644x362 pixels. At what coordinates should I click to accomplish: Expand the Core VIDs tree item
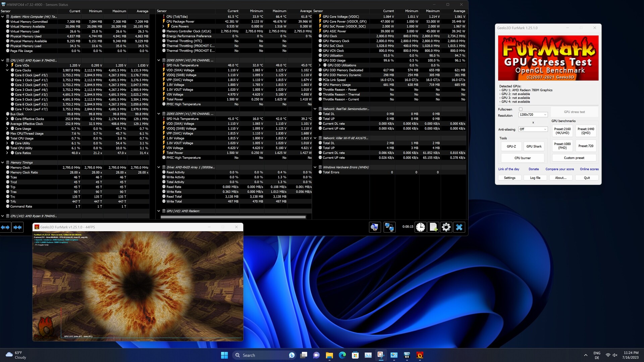(7, 65)
